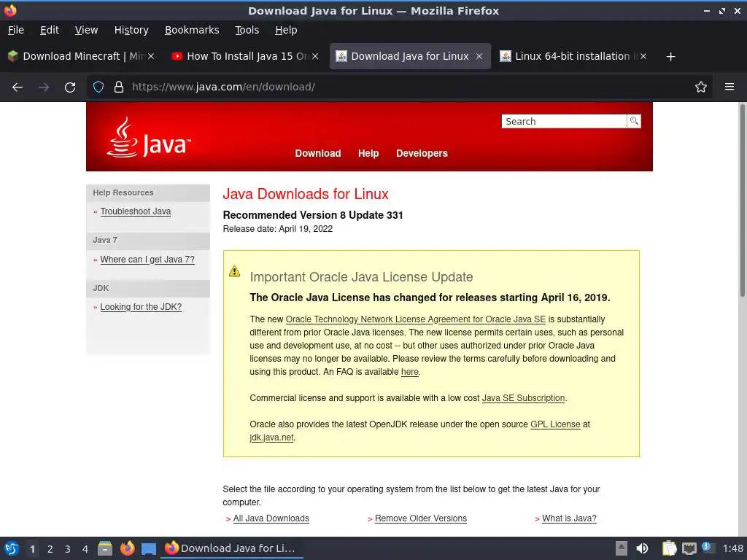
Task: Click the FAQ 'here' link
Action: click(x=410, y=372)
